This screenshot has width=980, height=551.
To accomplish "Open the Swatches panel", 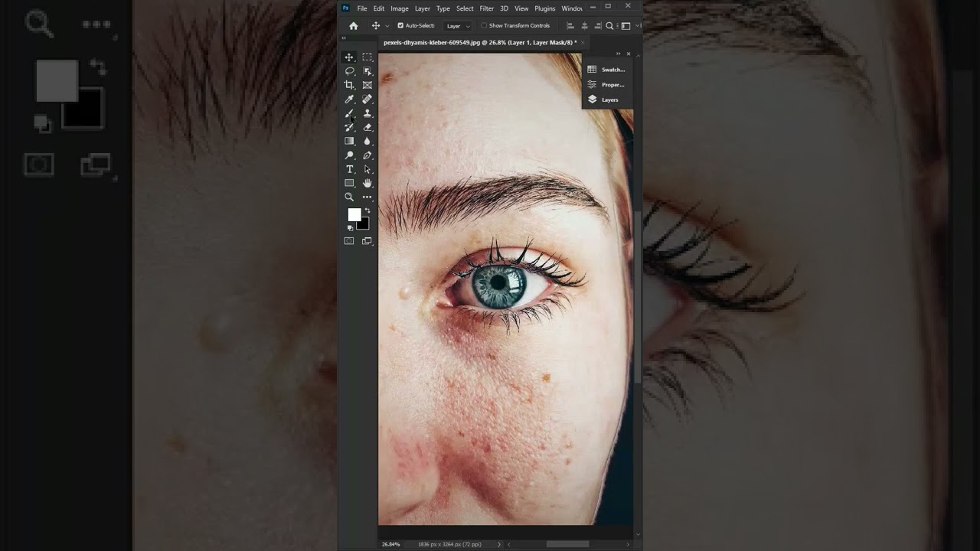I will [x=612, y=70].
